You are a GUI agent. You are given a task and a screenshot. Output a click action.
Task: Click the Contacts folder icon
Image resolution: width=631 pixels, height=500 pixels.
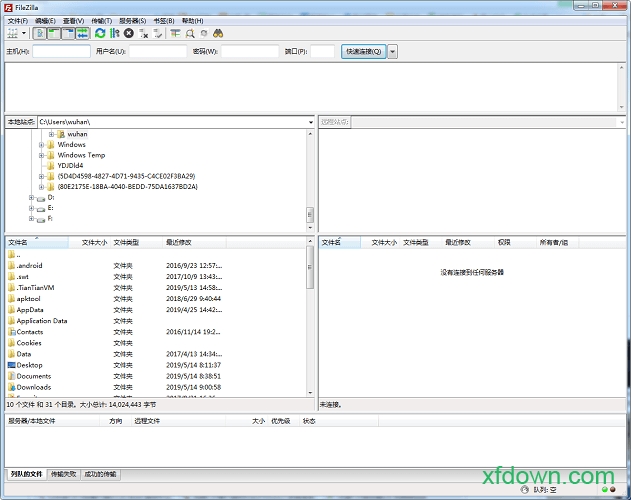(x=12, y=332)
